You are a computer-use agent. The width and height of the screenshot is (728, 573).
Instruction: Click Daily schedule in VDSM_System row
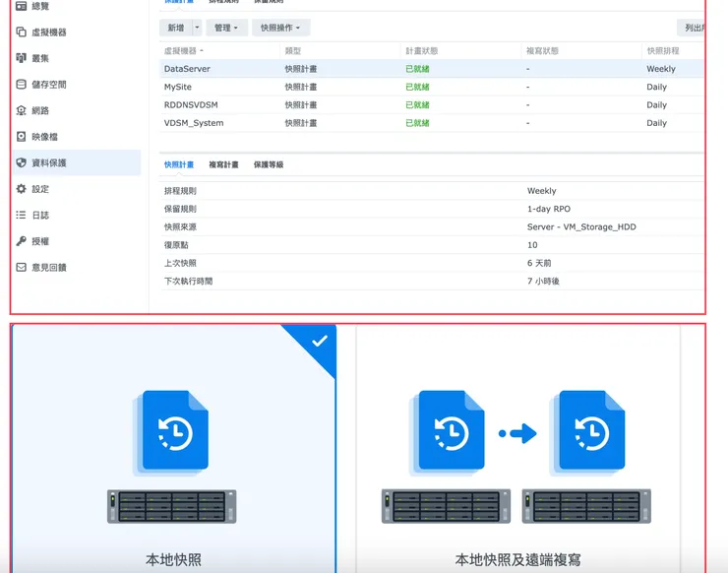coord(656,123)
